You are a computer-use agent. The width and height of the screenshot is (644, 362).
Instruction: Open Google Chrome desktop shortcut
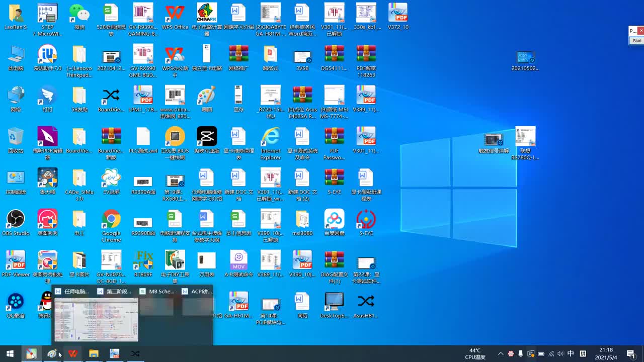click(111, 226)
